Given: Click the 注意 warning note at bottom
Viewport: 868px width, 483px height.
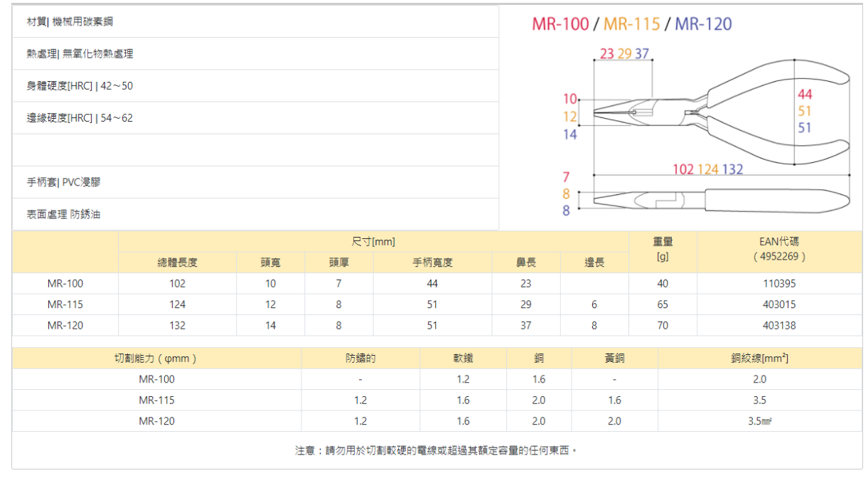Looking at the screenshot, I should [436, 451].
